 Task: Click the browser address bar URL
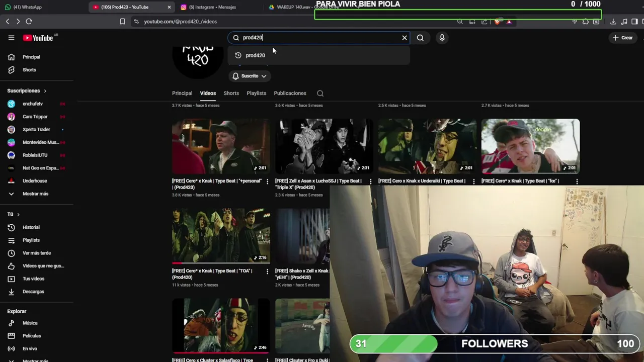[181, 22]
